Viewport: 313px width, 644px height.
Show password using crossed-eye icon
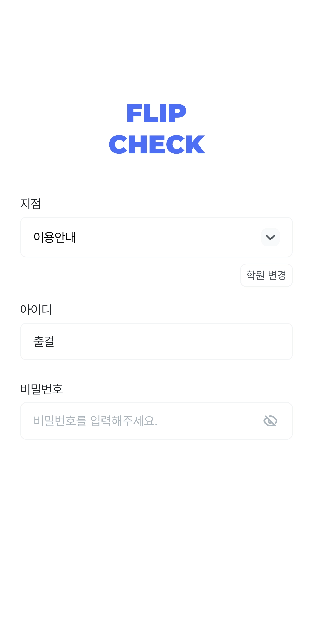coord(270,421)
